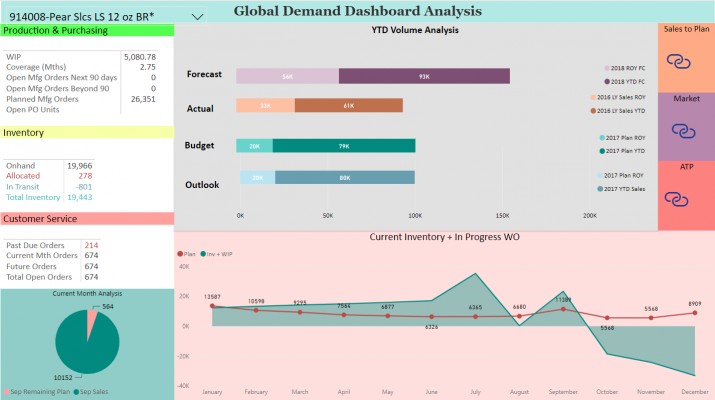Select the 2018 ROY FC legend marker
Screen dimensions: 715x400
[607, 68]
